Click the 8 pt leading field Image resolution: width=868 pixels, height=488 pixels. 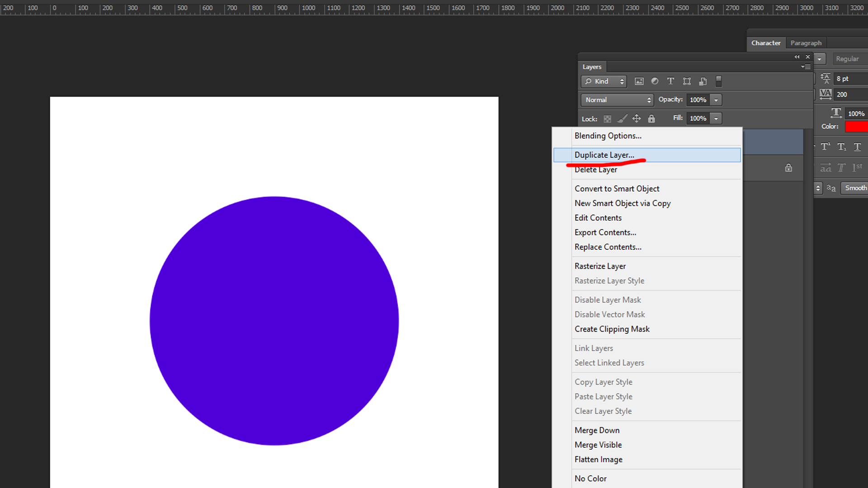tap(851, 79)
